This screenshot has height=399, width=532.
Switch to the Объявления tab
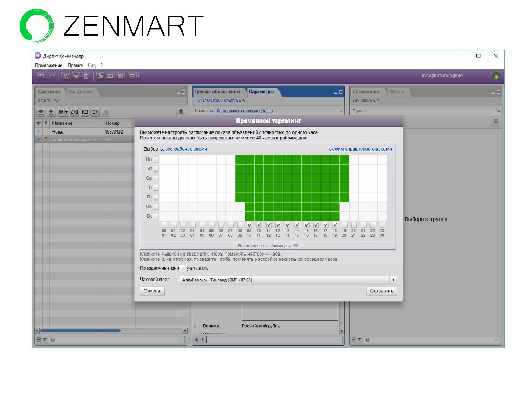click(366, 91)
